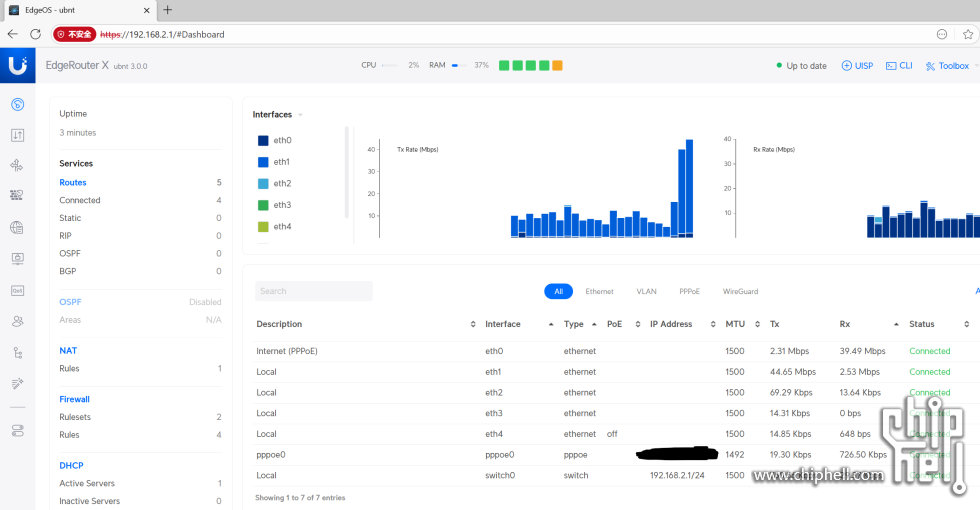Sort table by MTU column
The height and width of the screenshot is (510, 980).
coord(735,324)
